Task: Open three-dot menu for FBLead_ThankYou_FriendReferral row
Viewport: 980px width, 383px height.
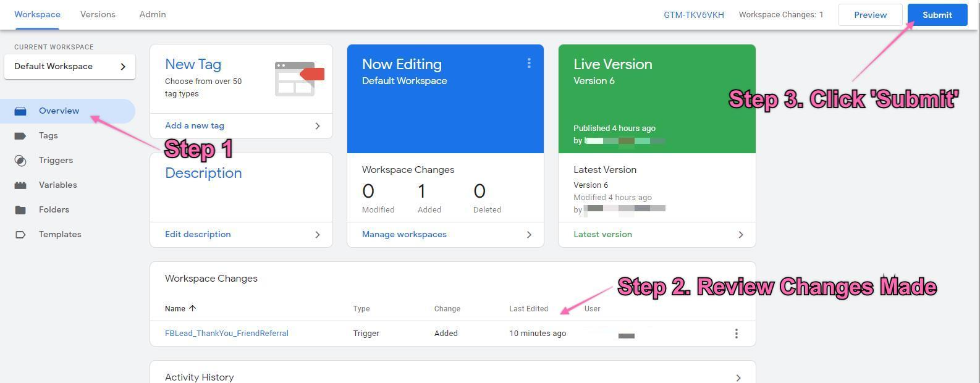Action: coord(736,334)
